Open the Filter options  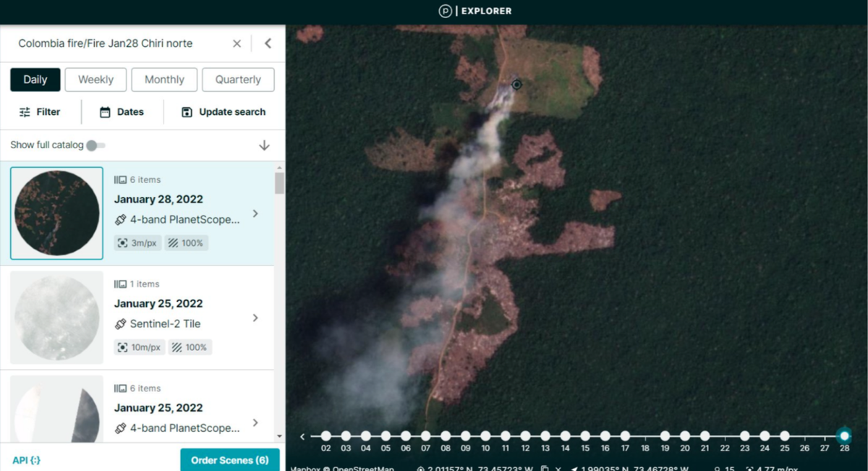[40, 112]
